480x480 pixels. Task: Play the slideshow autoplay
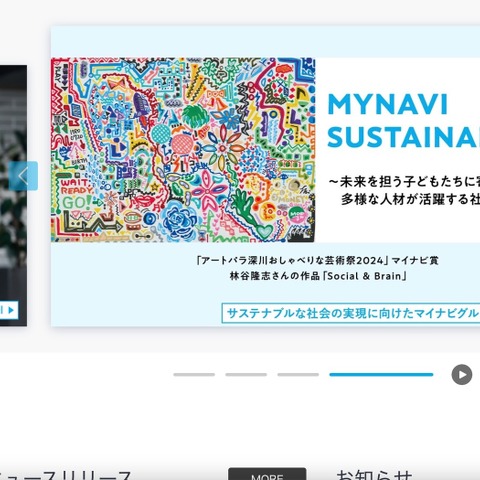[462, 375]
